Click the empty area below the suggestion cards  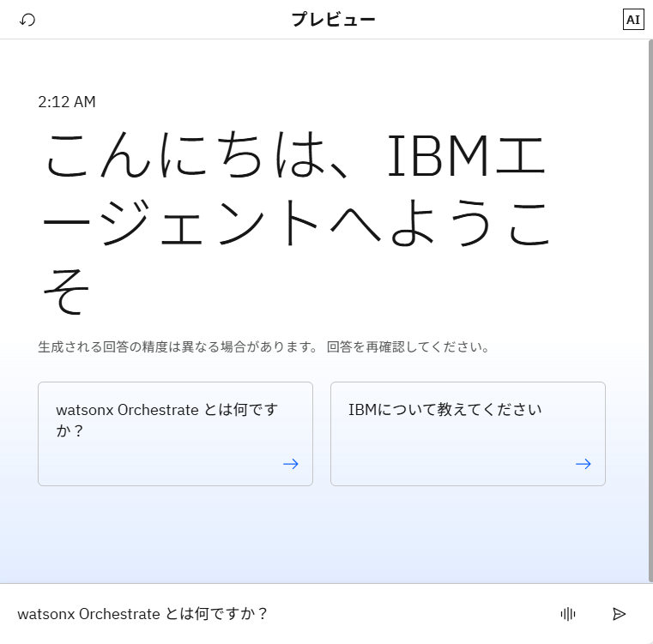(322, 536)
